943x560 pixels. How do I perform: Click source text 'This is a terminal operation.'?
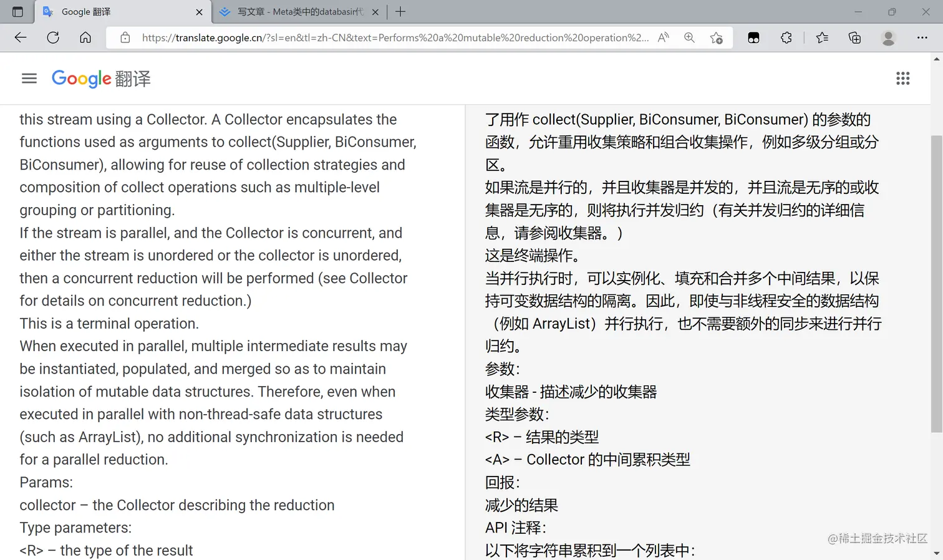click(109, 324)
